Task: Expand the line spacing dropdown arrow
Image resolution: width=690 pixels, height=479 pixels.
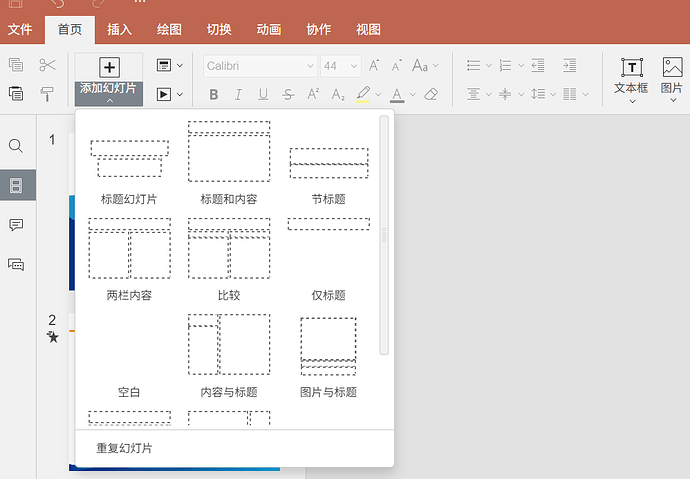Action: click(553, 94)
